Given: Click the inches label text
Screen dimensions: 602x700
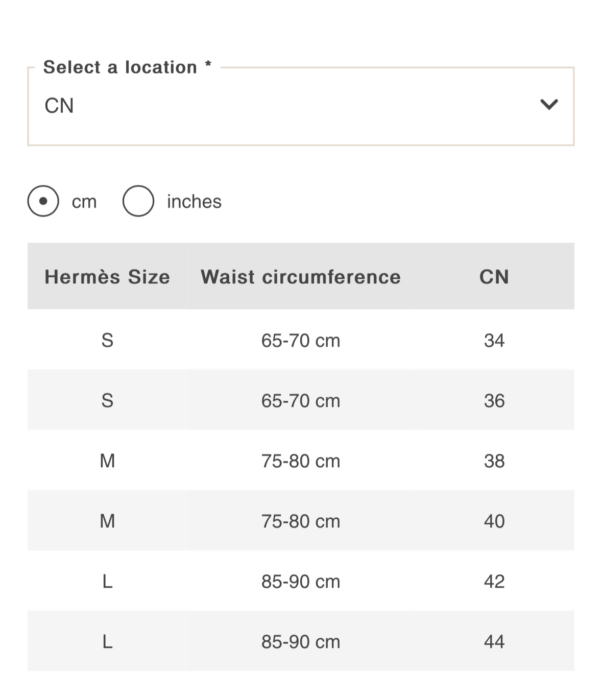Looking at the screenshot, I should click(194, 202).
